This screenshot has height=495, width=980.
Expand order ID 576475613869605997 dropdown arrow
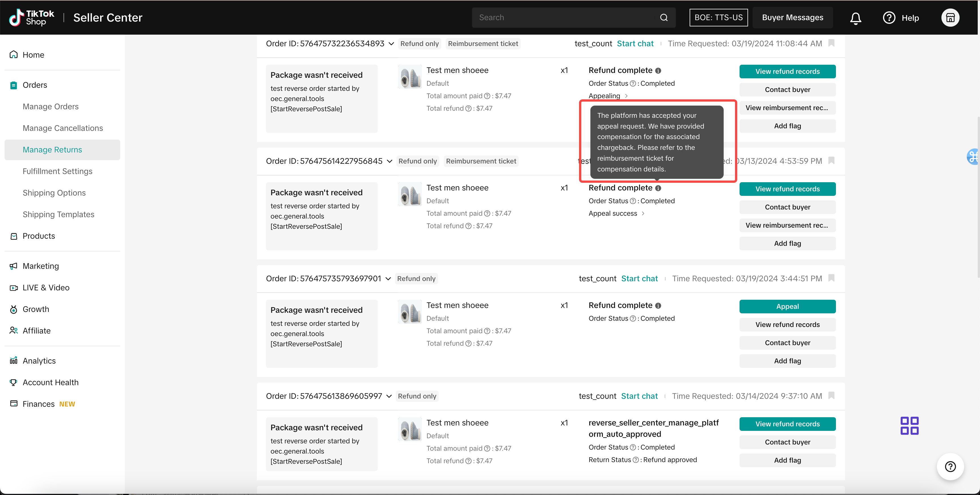coord(389,397)
